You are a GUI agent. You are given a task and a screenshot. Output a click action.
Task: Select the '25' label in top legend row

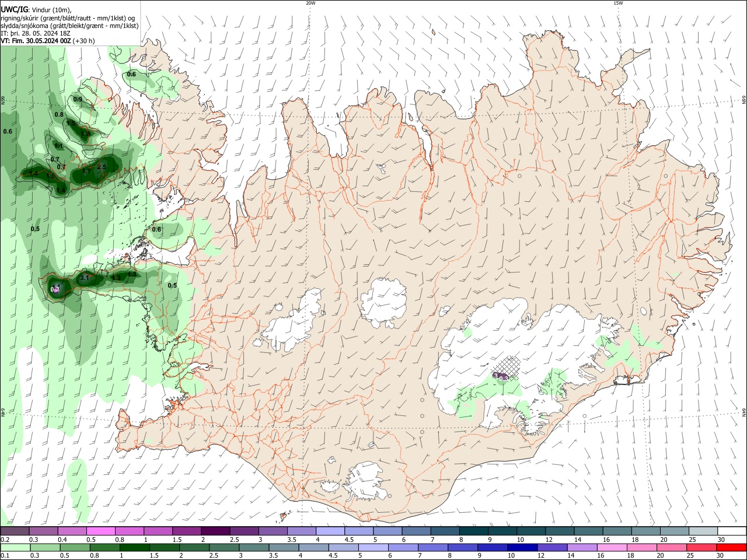[x=692, y=540]
